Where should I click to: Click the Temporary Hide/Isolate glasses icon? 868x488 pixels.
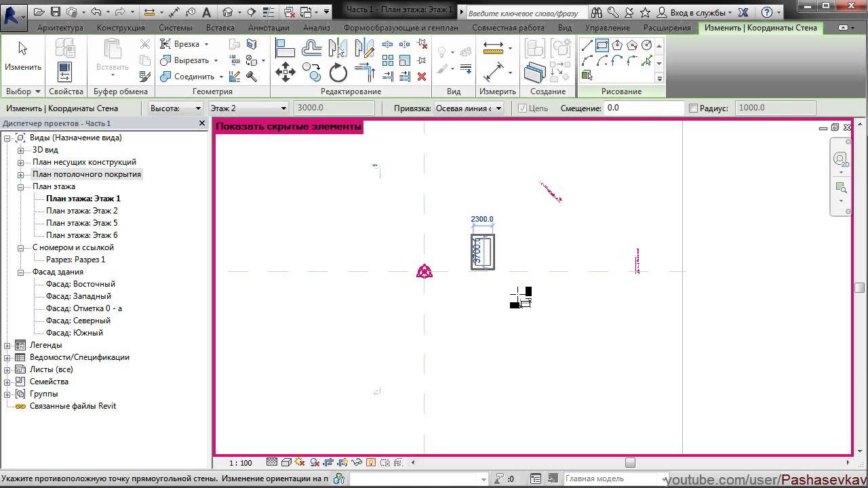pyautogui.click(x=357, y=462)
